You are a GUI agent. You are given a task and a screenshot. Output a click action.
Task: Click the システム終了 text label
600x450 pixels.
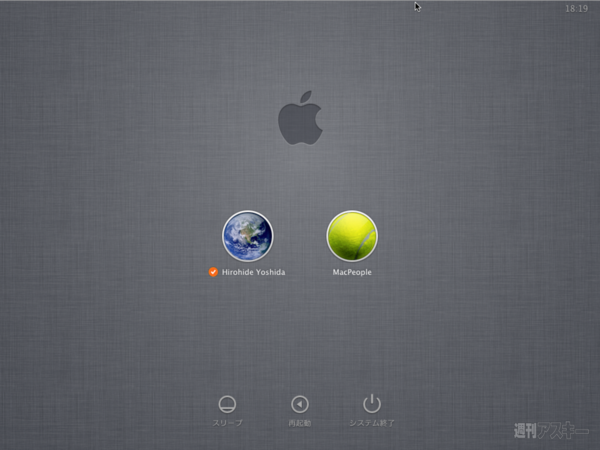click(x=372, y=423)
